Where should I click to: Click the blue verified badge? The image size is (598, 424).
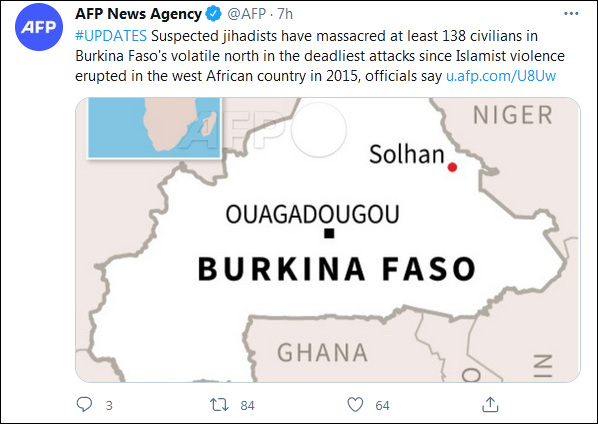(x=214, y=14)
